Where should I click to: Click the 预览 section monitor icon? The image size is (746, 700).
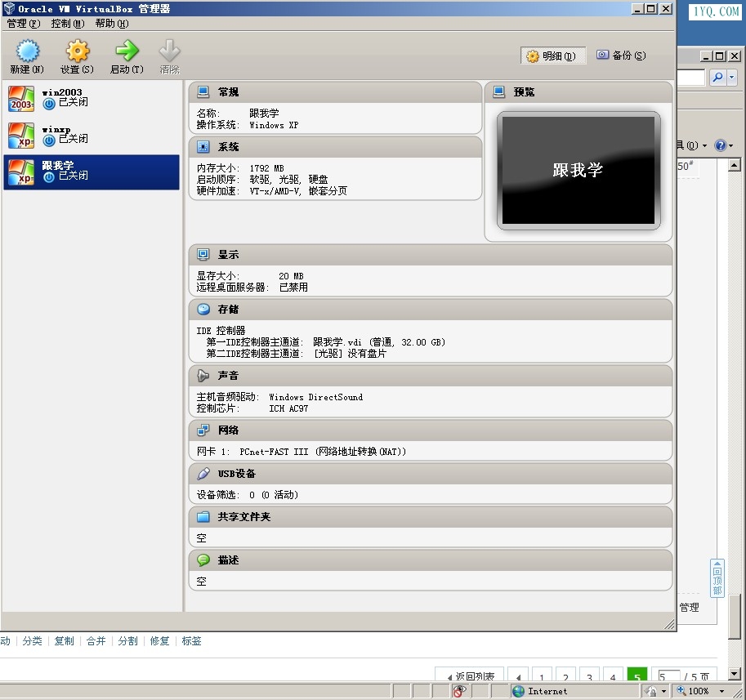(x=499, y=91)
